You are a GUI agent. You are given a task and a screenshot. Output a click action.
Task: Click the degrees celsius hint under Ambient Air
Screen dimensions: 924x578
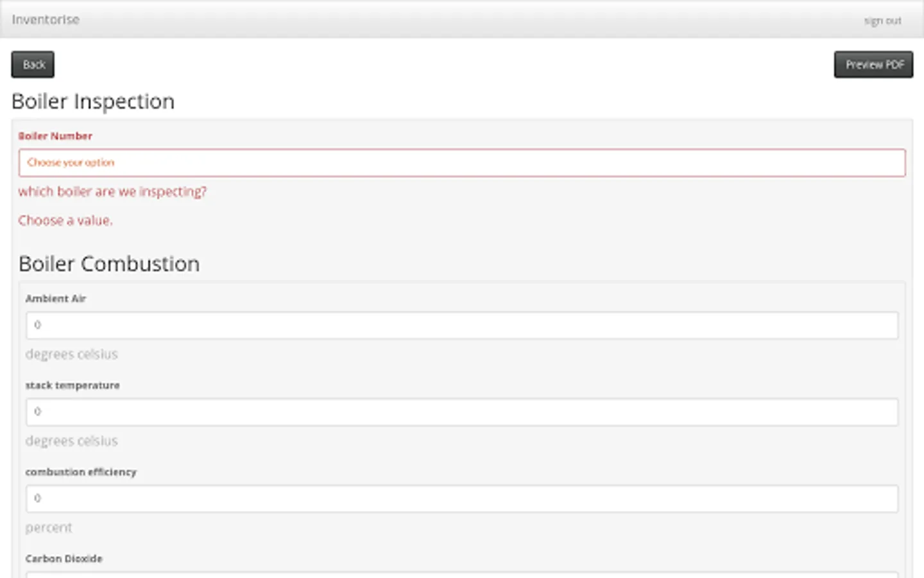coord(72,355)
